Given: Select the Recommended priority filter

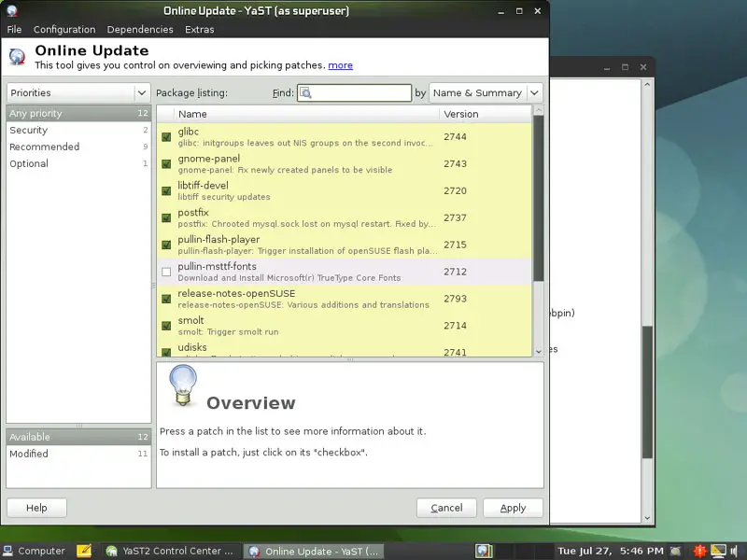Looking at the screenshot, I should (x=78, y=147).
